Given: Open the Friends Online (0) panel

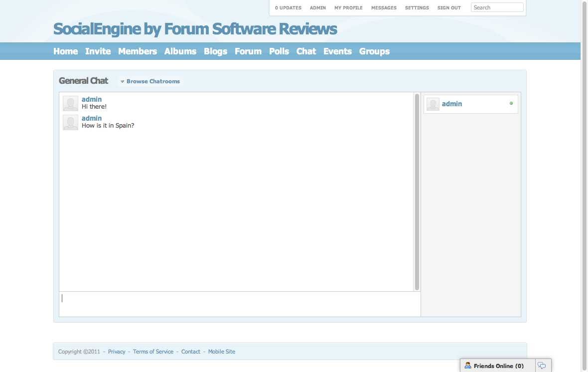Looking at the screenshot, I should click(498, 366).
